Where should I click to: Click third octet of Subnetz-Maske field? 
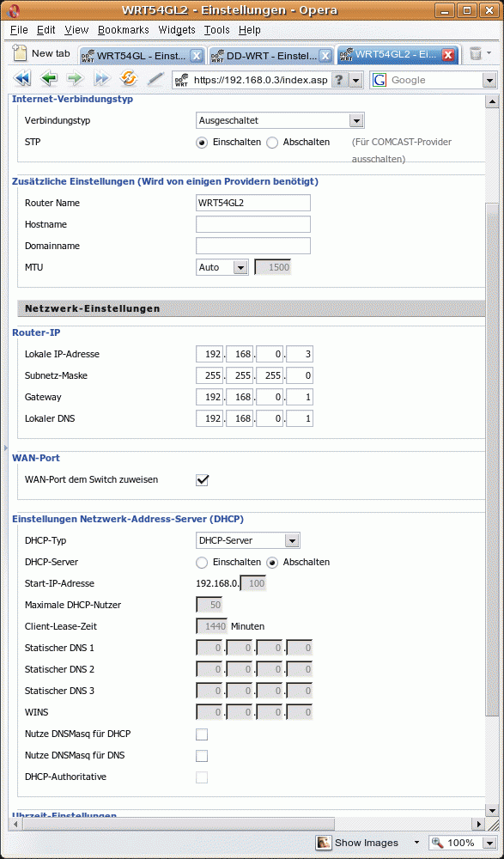click(x=270, y=376)
